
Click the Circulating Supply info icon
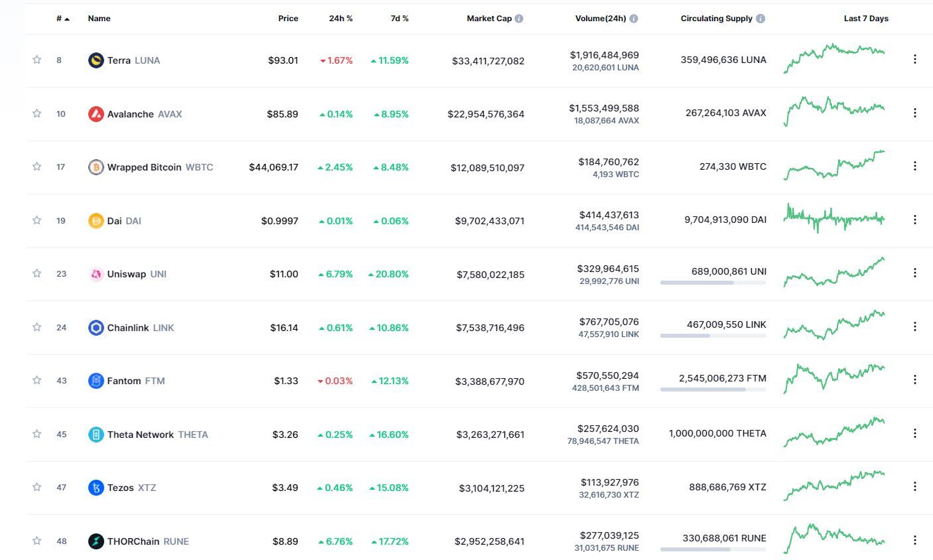760,19
